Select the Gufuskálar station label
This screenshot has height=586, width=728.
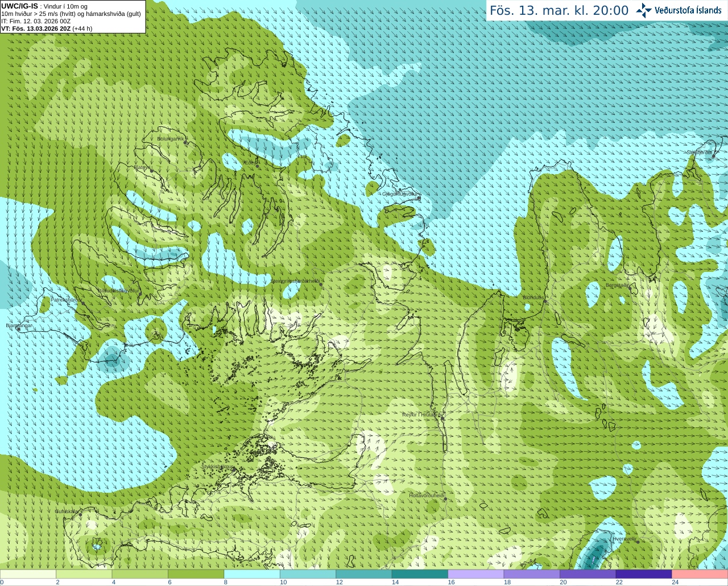click(x=67, y=511)
